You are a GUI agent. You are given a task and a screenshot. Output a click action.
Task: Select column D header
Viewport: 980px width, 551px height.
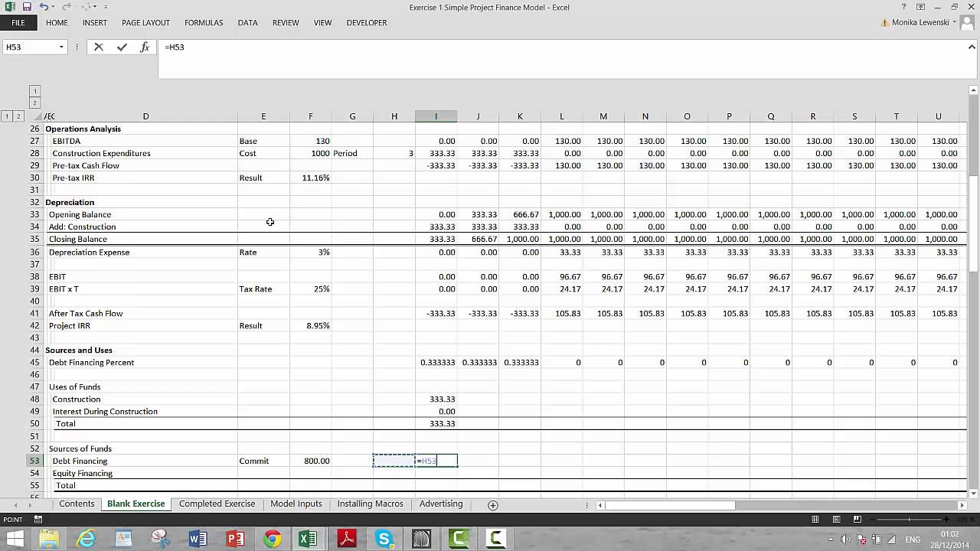click(145, 116)
